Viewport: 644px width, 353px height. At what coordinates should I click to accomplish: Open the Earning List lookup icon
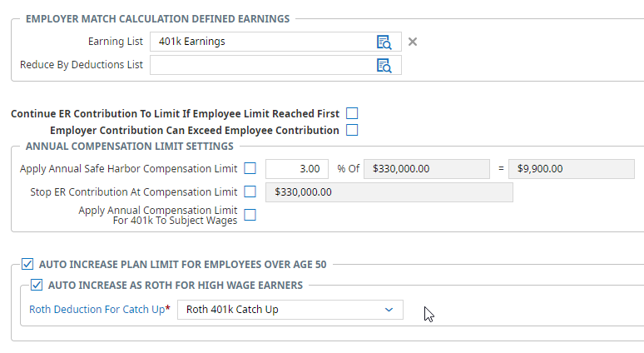384,42
